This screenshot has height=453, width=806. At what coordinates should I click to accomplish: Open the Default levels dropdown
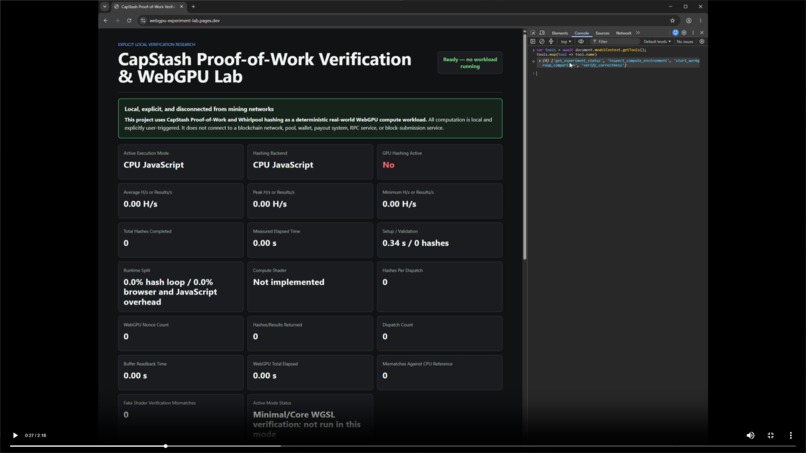click(657, 42)
